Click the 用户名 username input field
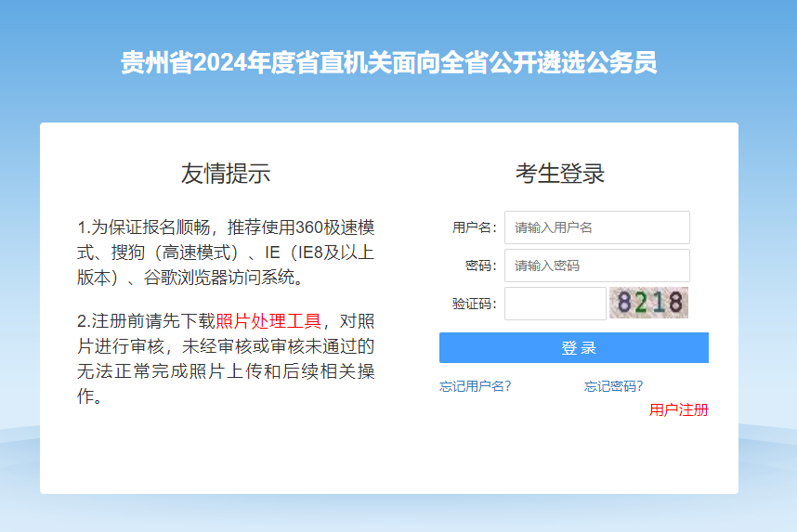This screenshot has width=797, height=532. [x=596, y=227]
